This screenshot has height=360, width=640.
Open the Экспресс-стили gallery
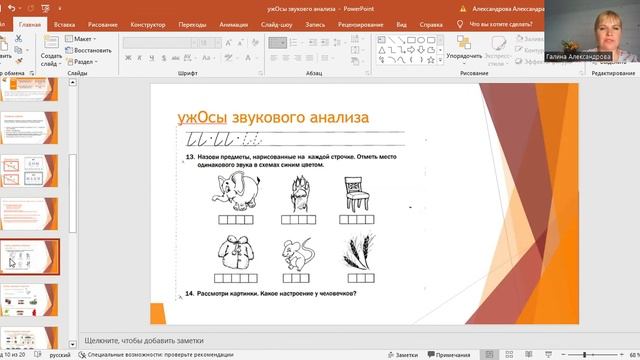coord(498,51)
